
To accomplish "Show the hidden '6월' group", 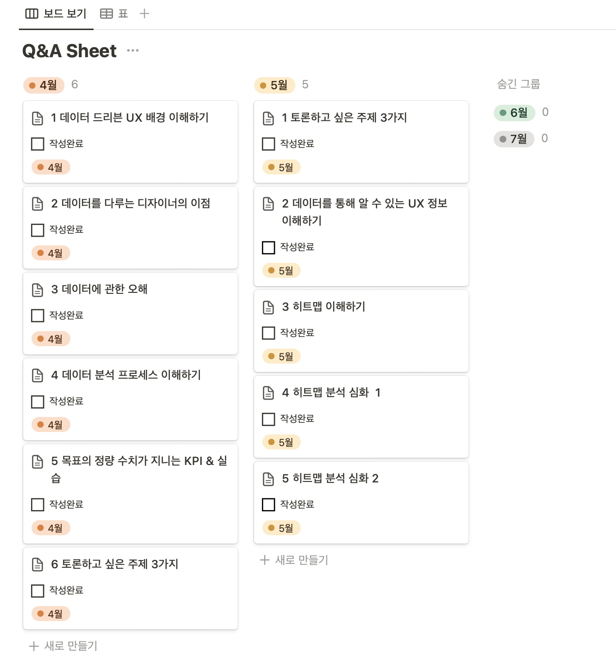I will [x=515, y=112].
